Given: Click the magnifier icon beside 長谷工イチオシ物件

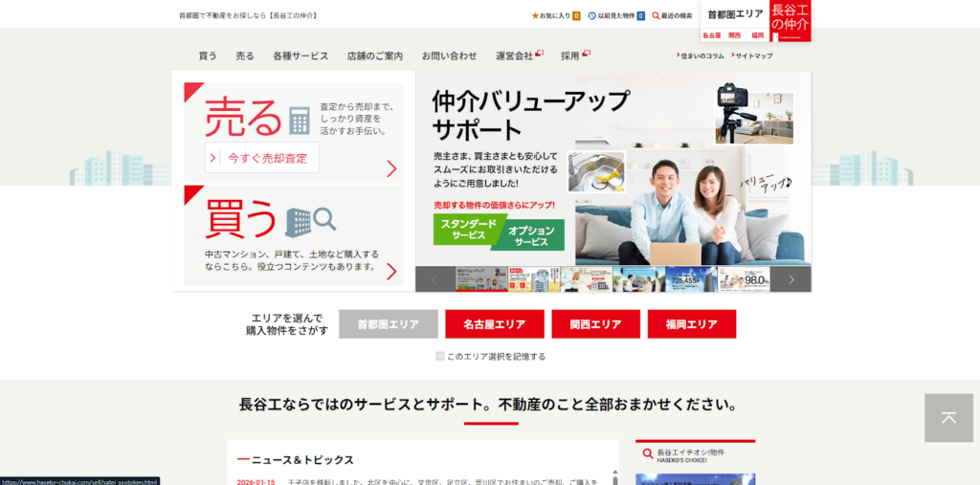Looking at the screenshot, I should click(648, 454).
